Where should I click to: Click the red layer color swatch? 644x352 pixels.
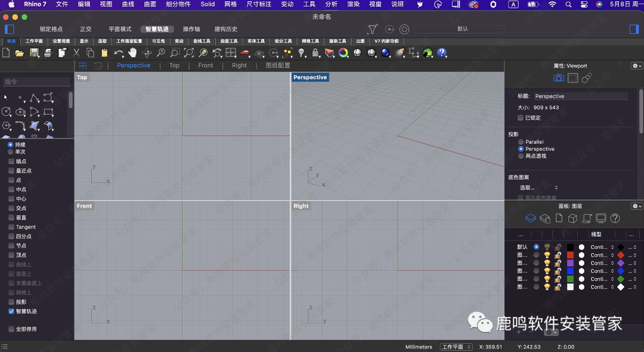click(x=570, y=255)
